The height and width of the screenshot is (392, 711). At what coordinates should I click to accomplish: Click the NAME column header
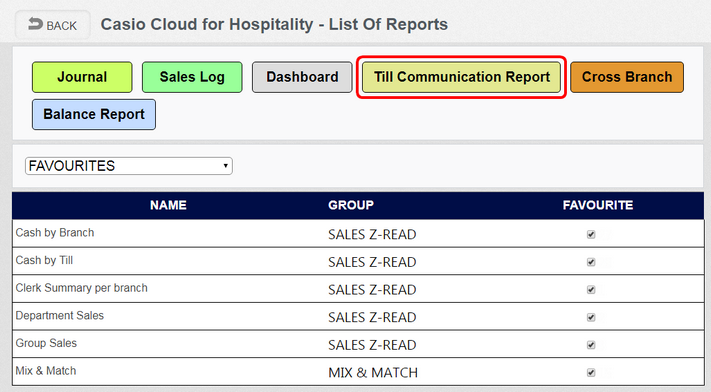(168, 206)
